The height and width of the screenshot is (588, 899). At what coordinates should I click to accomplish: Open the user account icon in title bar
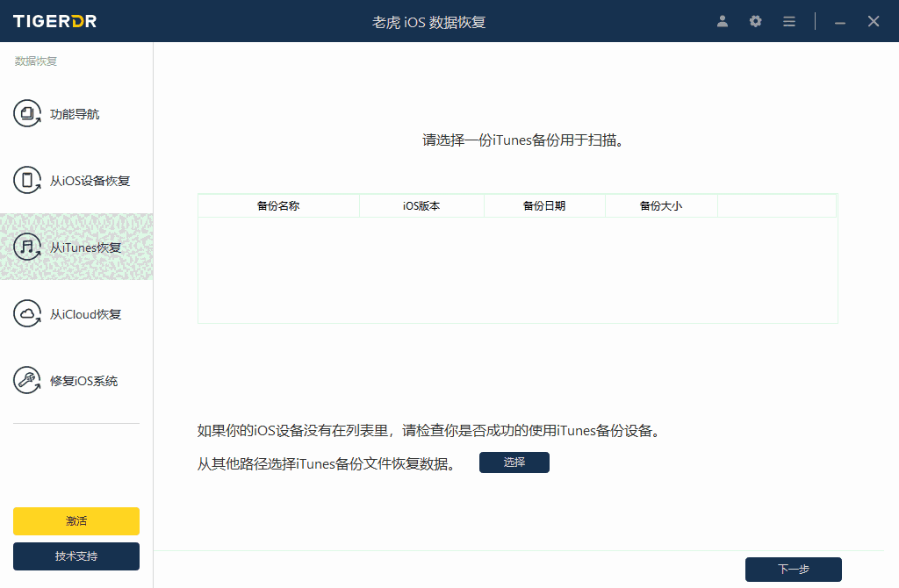722,21
